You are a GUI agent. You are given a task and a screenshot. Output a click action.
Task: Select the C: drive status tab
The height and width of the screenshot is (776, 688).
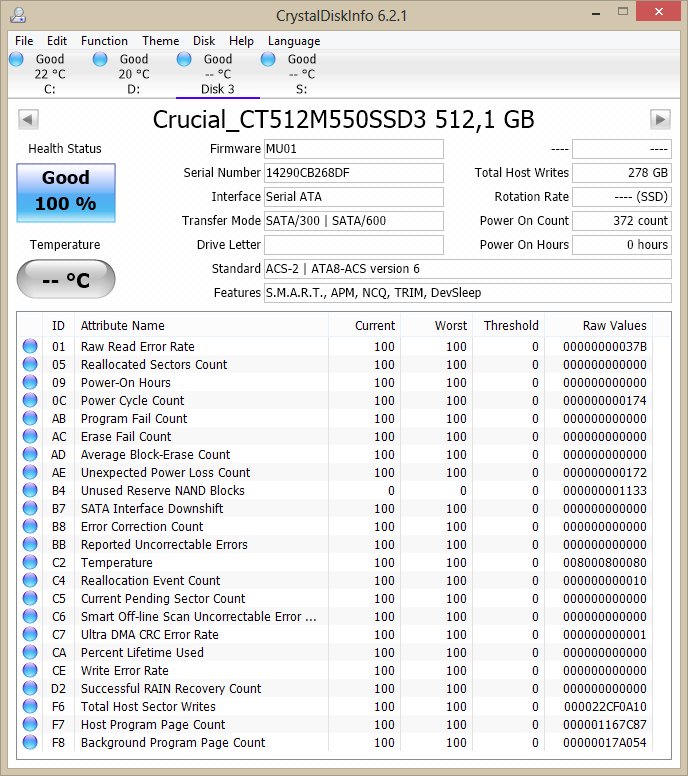click(x=49, y=74)
